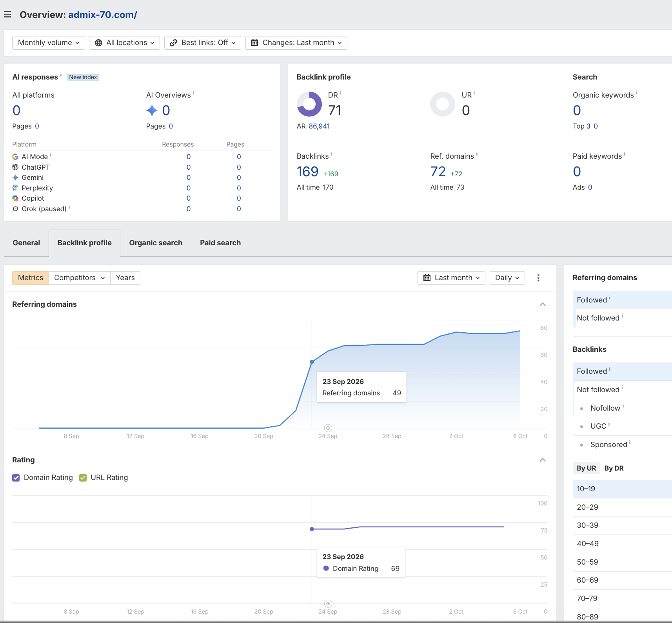
Task: Open the admix-70.com/ link in title
Action: click(x=103, y=15)
